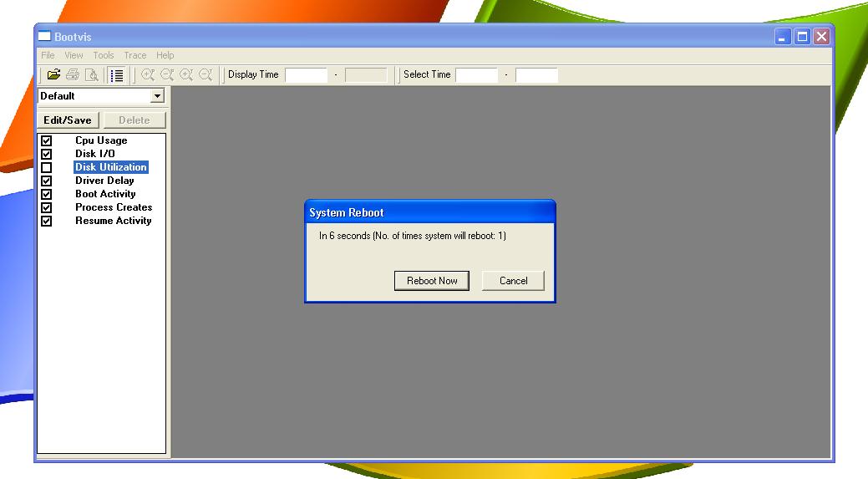Click the Display Time end field
Viewport: 868px width, 479px height.
tap(366, 74)
